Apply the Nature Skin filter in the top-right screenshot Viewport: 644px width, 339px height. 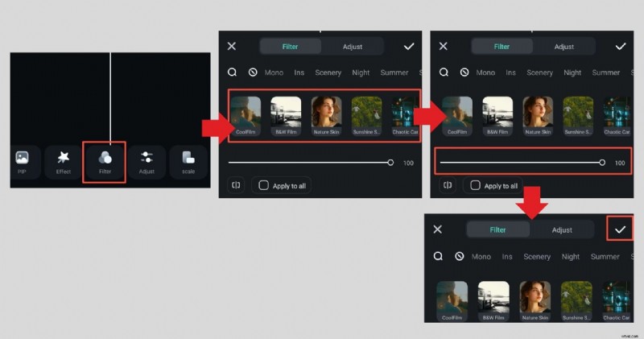(x=538, y=116)
